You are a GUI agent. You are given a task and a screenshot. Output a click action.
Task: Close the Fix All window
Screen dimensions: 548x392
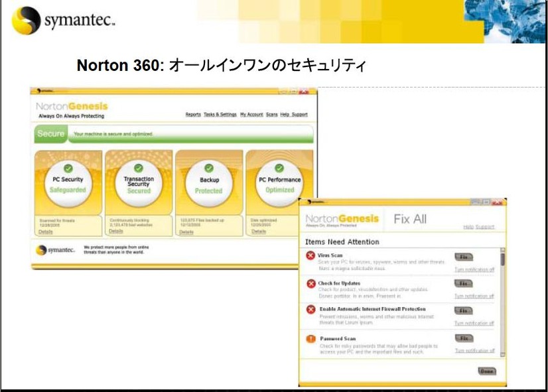497,202
